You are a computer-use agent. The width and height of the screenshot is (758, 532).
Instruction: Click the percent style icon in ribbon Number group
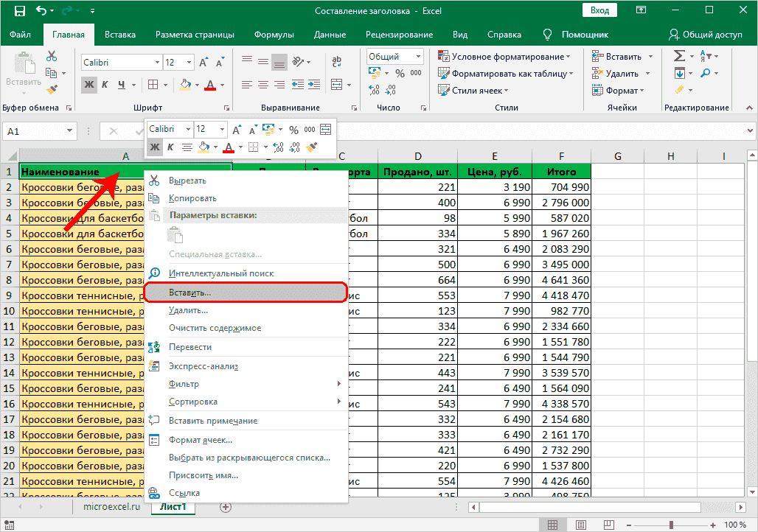400,73
